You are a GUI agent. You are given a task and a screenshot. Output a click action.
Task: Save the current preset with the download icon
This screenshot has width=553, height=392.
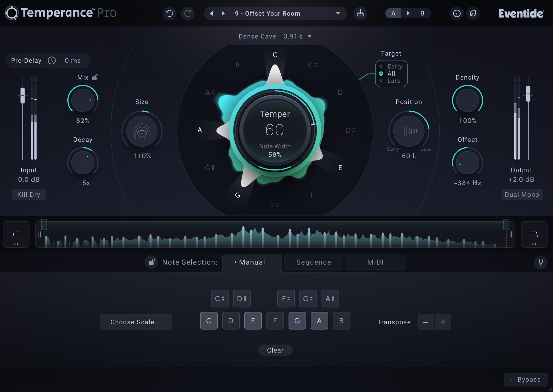click(x=360, y=14)
